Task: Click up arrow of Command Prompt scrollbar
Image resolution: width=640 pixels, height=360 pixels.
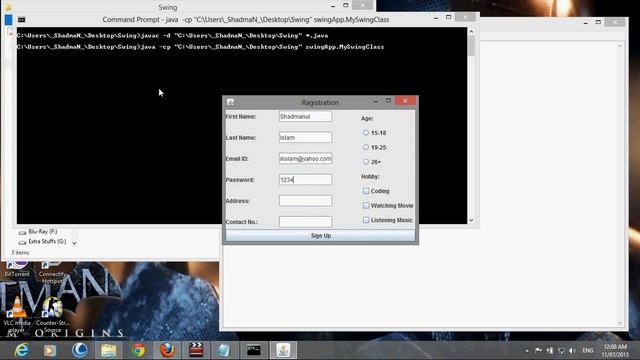Action: (x=471, y=31)
